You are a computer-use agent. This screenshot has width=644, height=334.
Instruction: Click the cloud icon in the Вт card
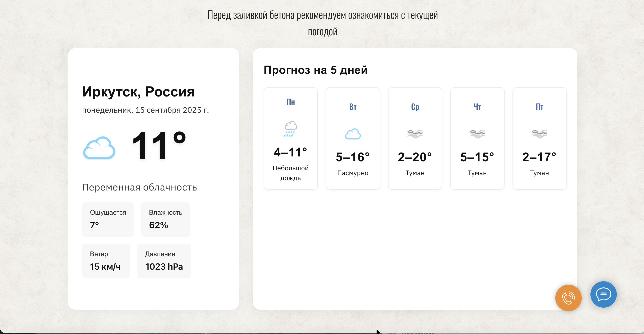[353, 134]
